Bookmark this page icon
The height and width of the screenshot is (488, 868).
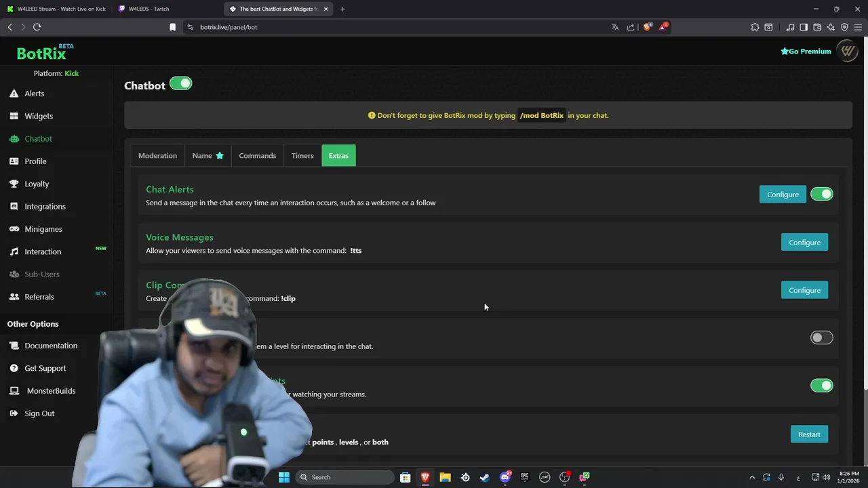click(x=172, y=27)
